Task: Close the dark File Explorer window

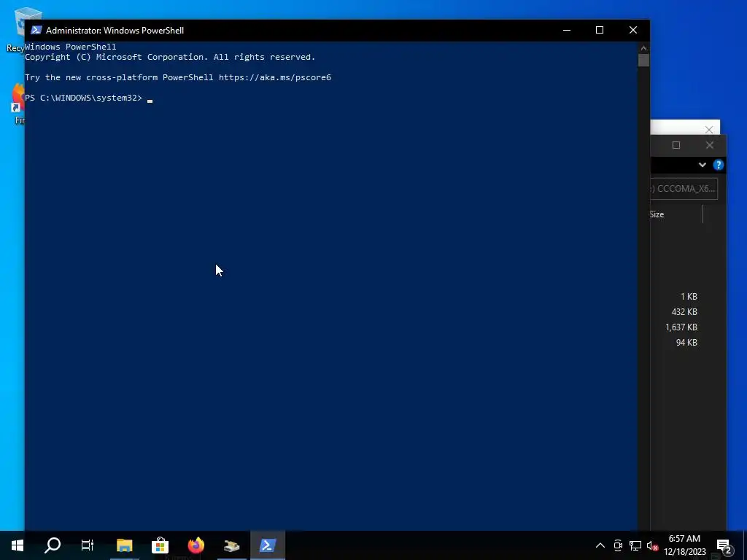Action: click(x=709, y=145)
